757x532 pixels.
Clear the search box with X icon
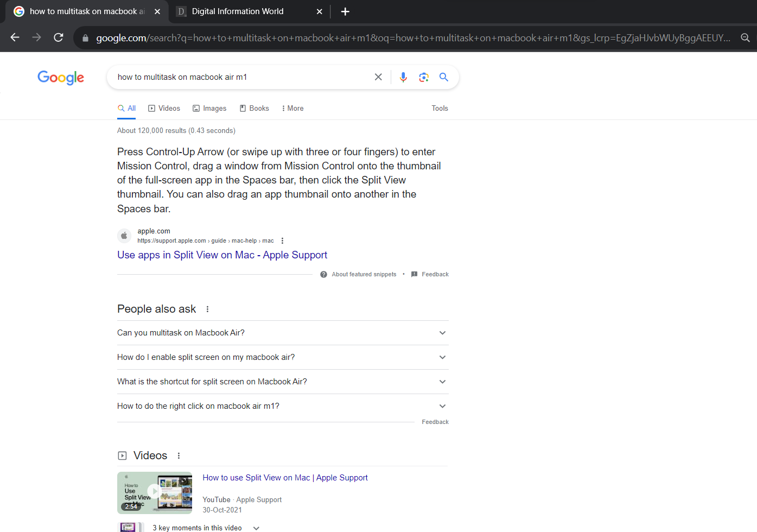378,77
